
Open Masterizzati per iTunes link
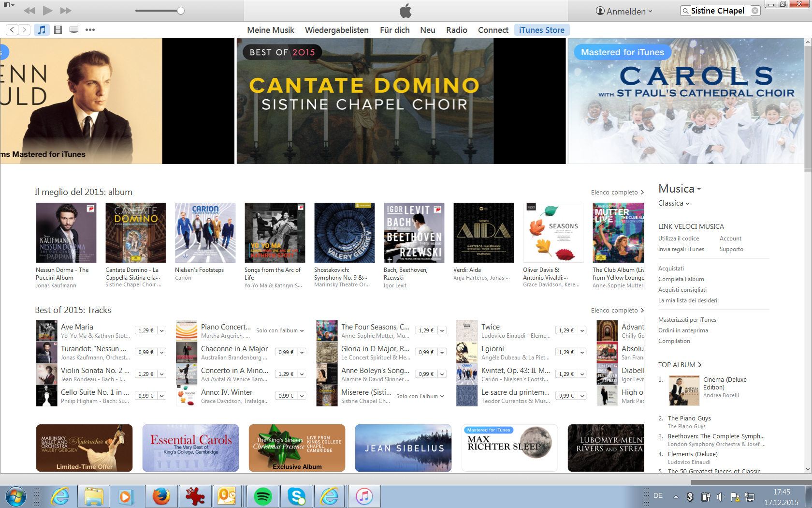(687, 320)
